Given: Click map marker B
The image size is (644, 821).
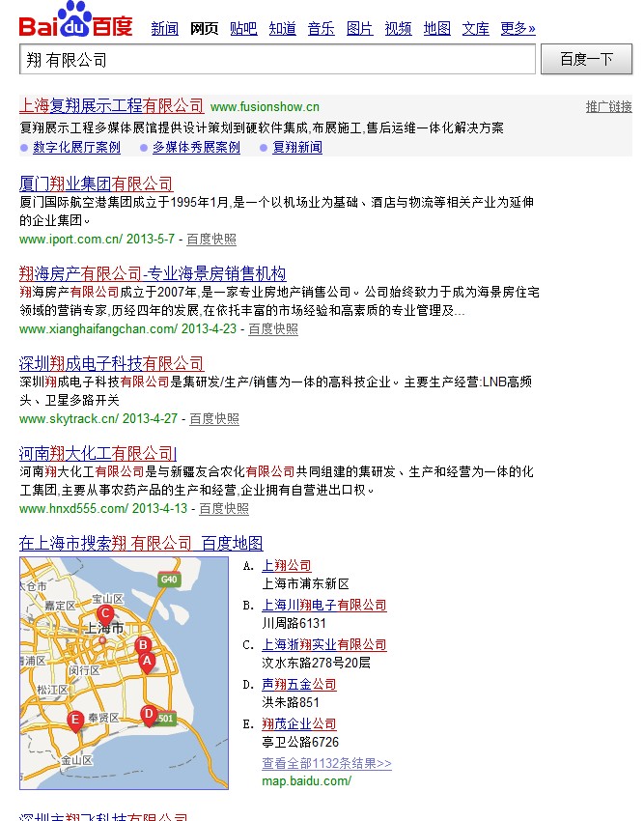Looking at the screenshot, I should pos(143,646).
